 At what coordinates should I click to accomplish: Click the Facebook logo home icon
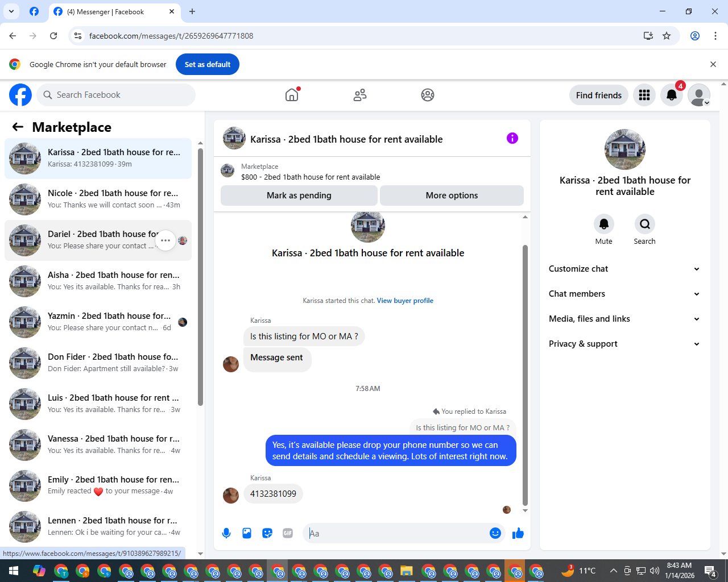(20, 95)
